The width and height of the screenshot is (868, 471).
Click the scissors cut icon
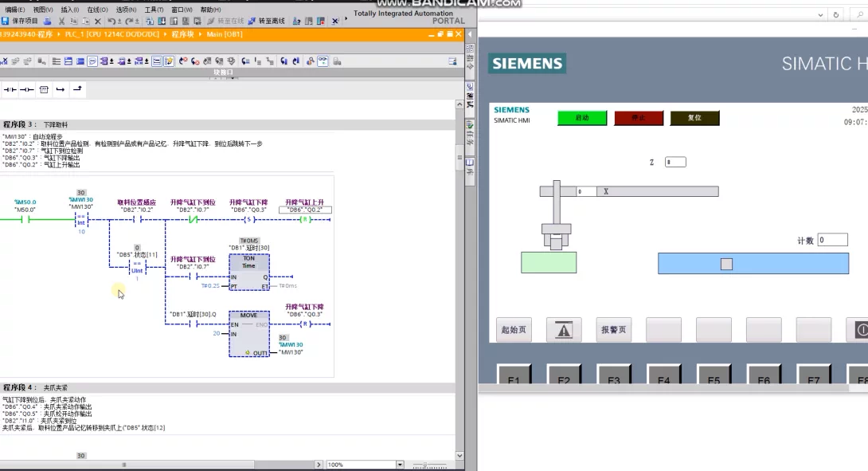[x=61, y=21]
